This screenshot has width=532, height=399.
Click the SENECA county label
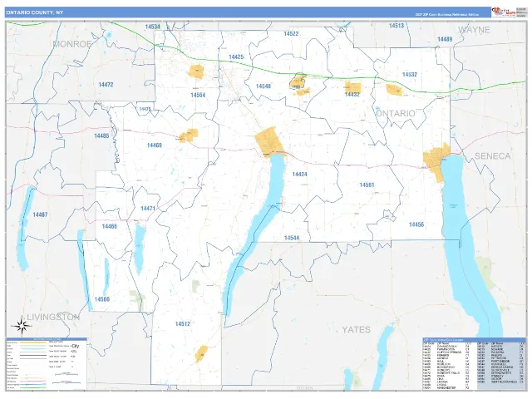click(492, 156)
